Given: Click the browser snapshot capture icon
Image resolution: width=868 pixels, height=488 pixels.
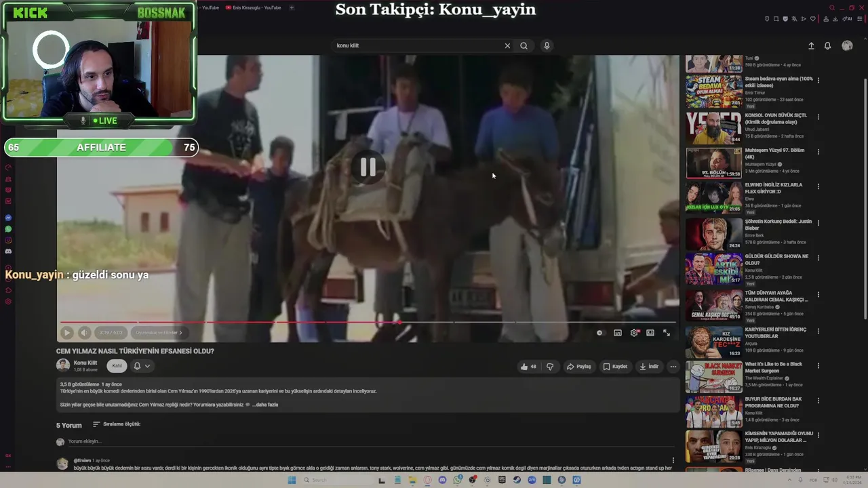Looking at the screenshot, I should point(776,19).
